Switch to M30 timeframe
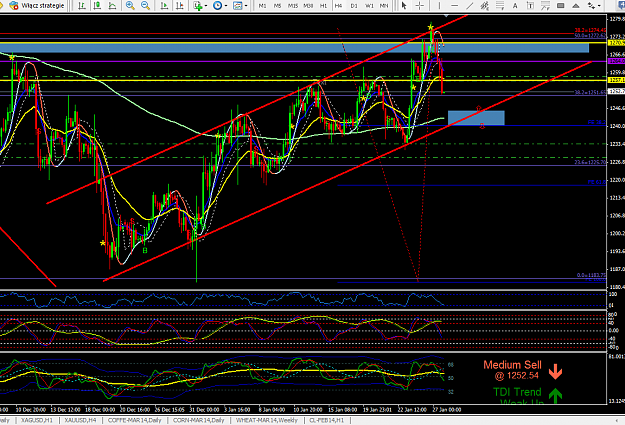The width and height of the screenshot is (625, 425). [x=308, y=6]
